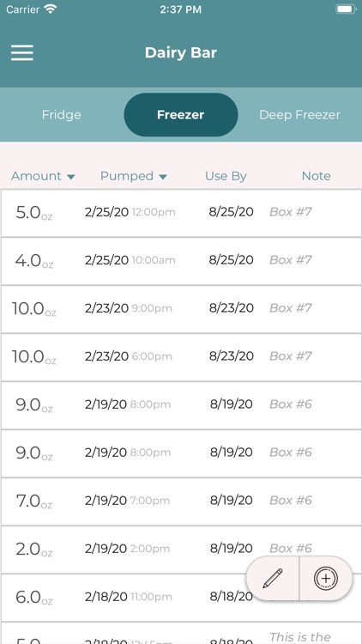Click the Use By column header
The image size is (362, 644).
[x=226, y=176]
